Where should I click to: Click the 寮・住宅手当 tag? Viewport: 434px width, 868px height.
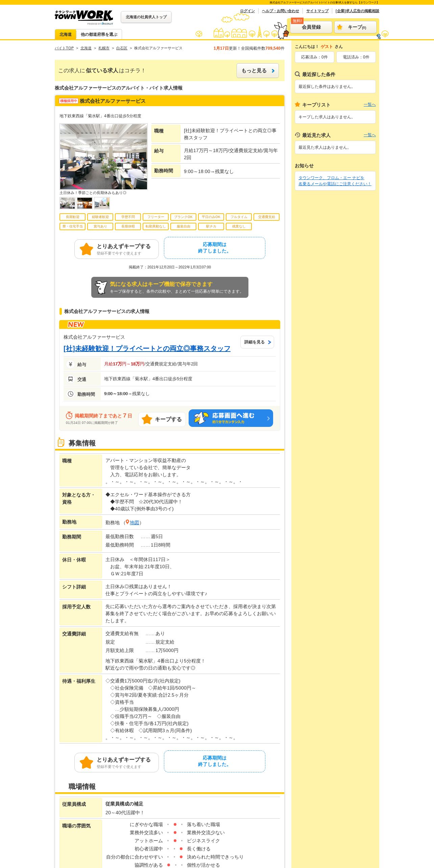coord(72,226)
